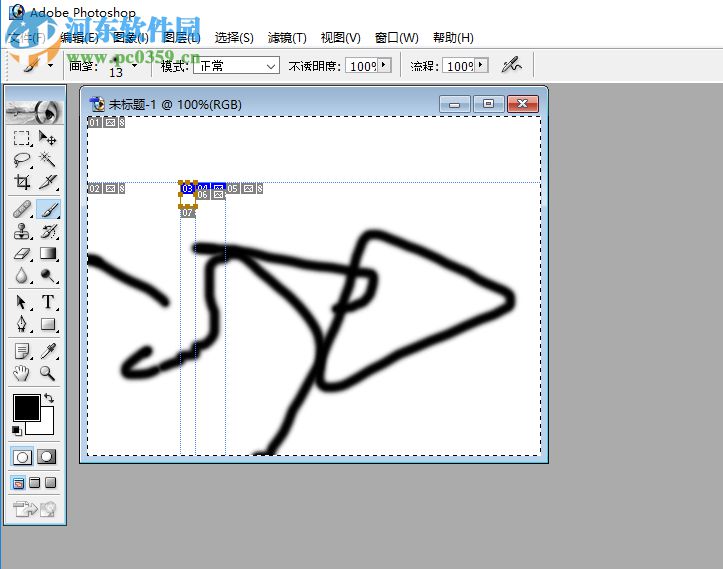Select the Eyedropper tool
This screenshot has height=569, width=723.
pyautogui.click(x=47, y=351)
